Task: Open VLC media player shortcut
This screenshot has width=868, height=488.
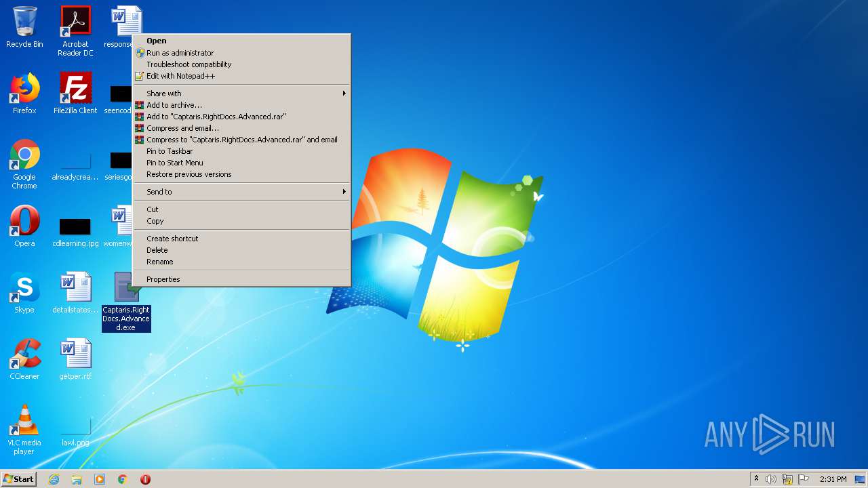Action: click(x=24, y=430)
